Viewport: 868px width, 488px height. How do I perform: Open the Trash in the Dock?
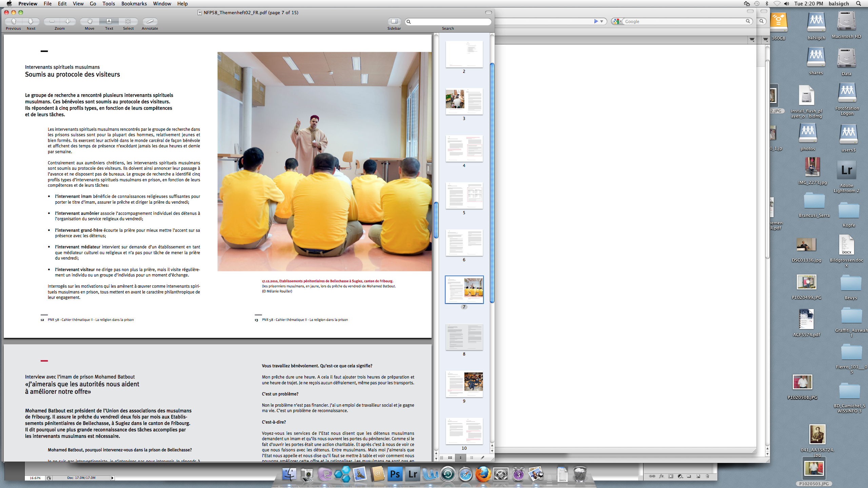580,474
